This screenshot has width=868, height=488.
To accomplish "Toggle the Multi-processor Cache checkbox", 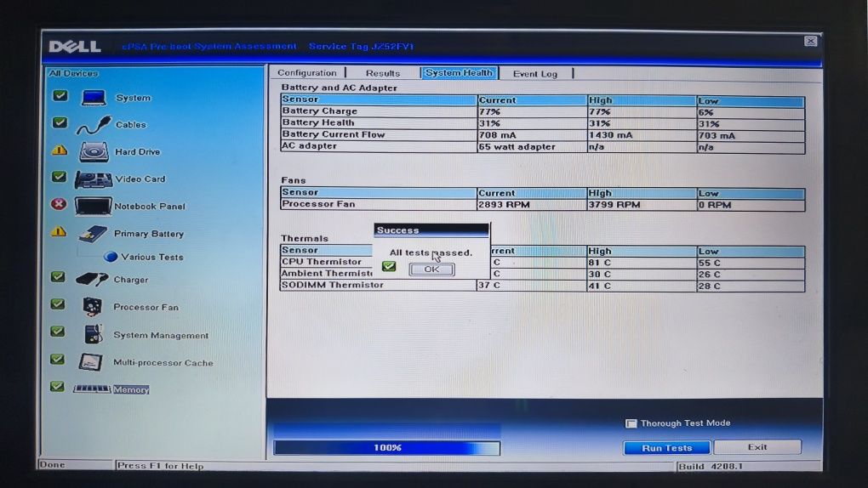I will click(57, 359).
